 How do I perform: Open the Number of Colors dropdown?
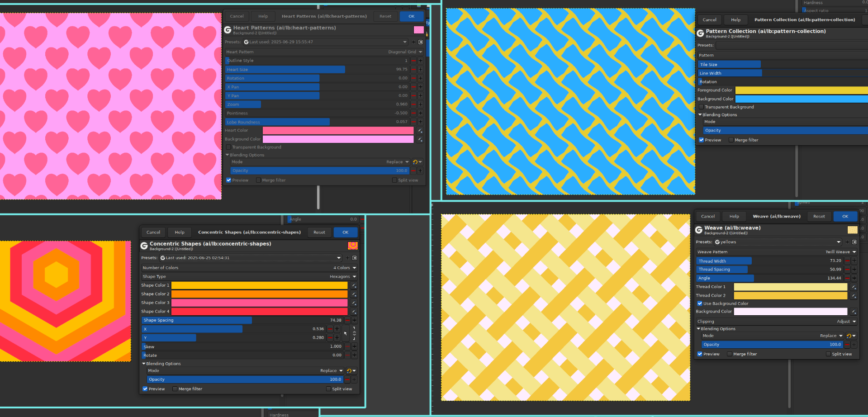pyautogui.click(x=249, y=268)
